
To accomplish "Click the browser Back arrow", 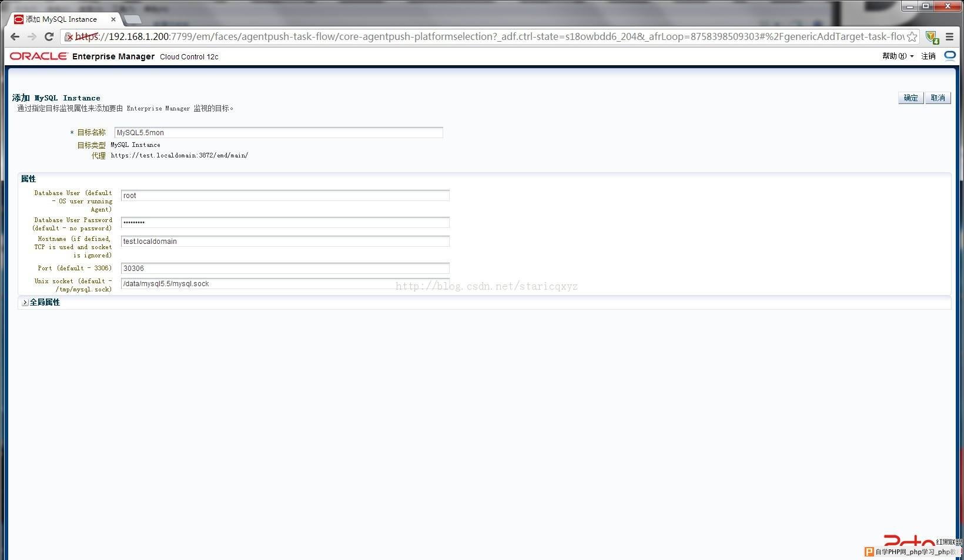I will [x=15, y=36].
